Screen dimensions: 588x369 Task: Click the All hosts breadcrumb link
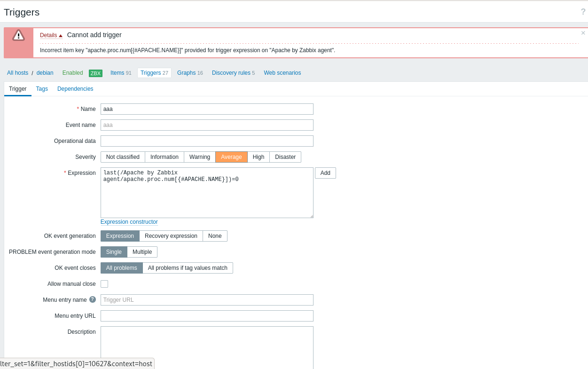pos(17,73)
